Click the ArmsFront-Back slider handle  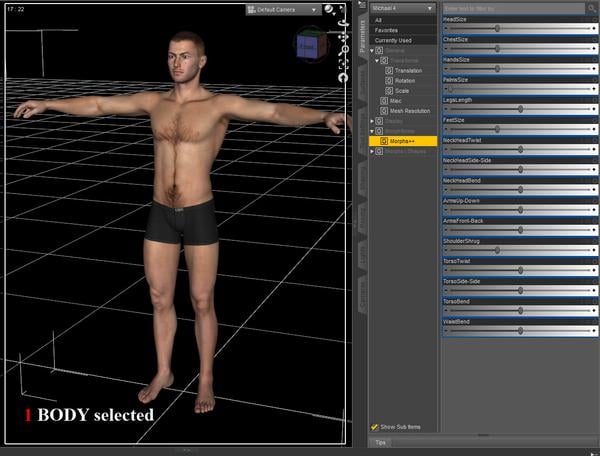click(520, 230)
